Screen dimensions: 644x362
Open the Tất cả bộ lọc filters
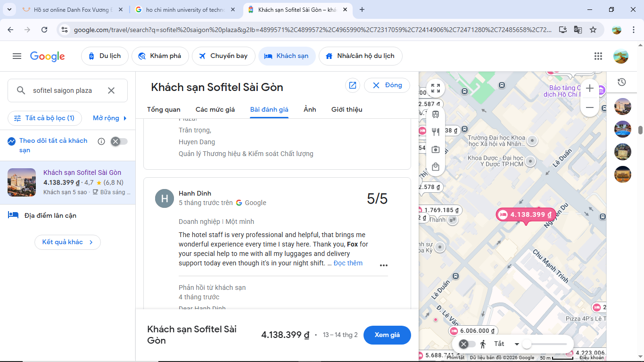pos(45,118)
